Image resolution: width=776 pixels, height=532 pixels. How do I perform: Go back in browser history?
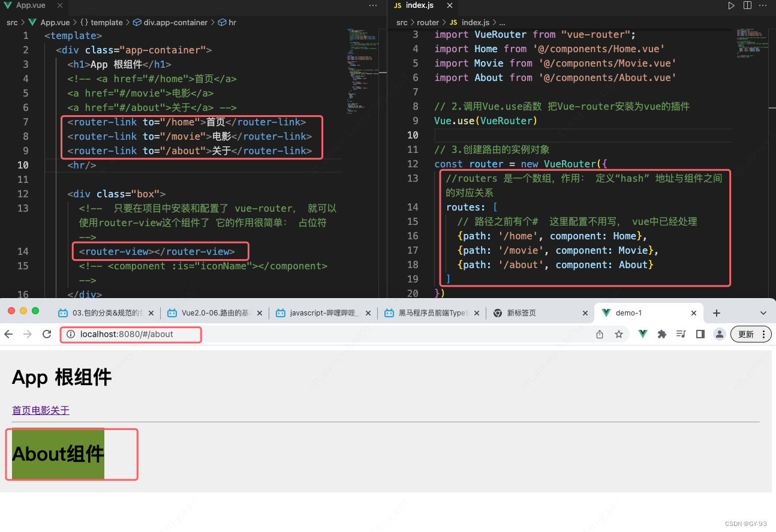pyautogui.click(x=8, y=334)
